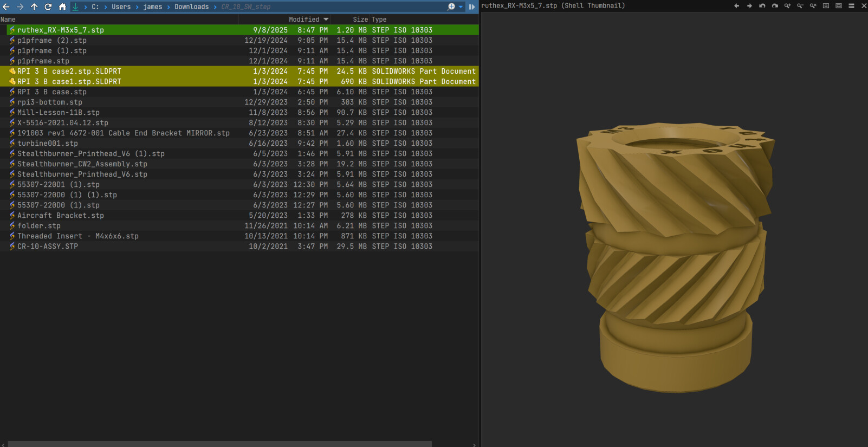Screen dimensions: 868x447
Task: Go to the home folder
Action: point(62,7)
